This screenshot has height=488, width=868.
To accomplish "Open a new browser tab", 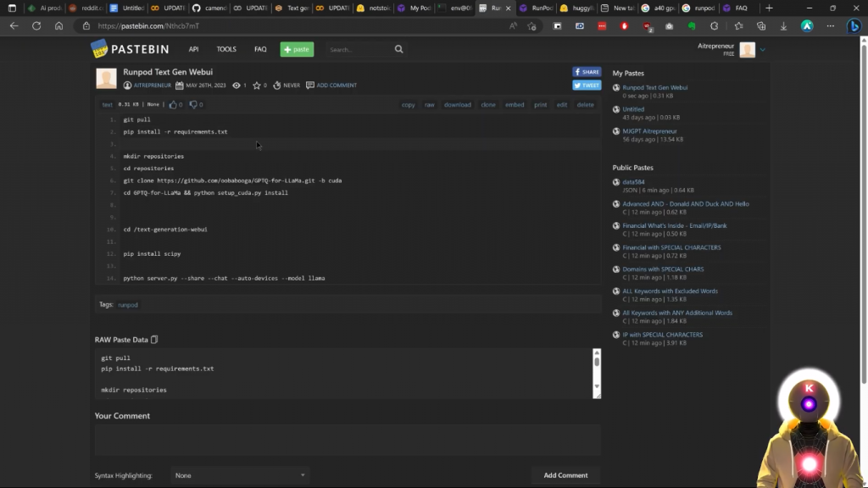I will coord(769,8).
